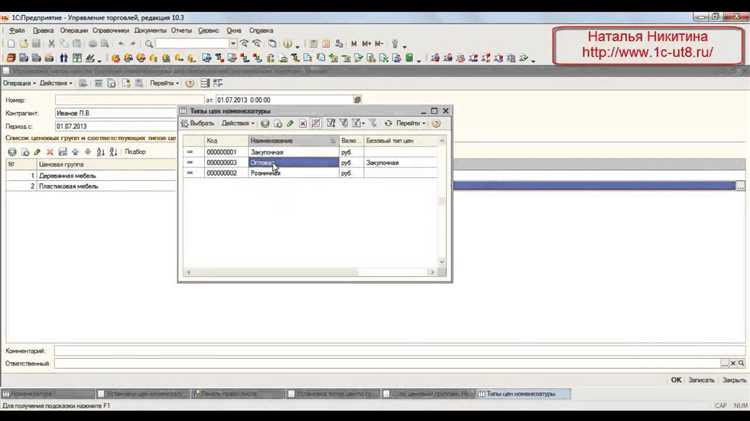Click Комментарий input field

399,351
